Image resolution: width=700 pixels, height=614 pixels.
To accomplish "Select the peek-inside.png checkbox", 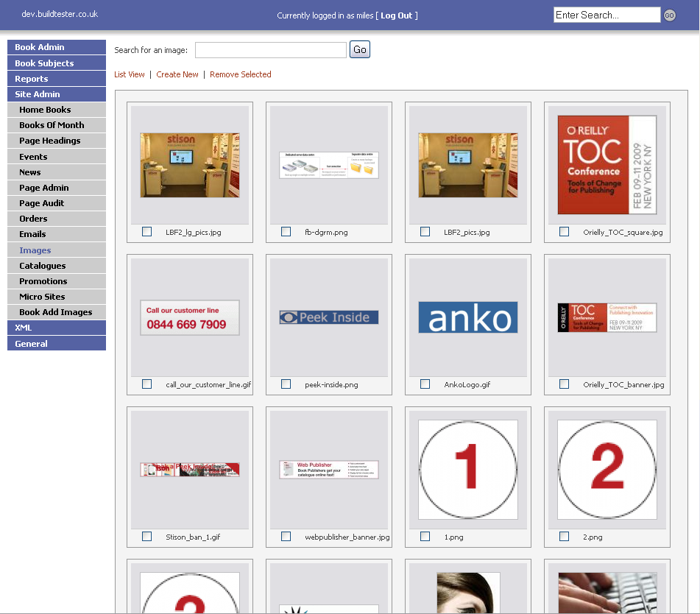I will click(x=286, y=384).
